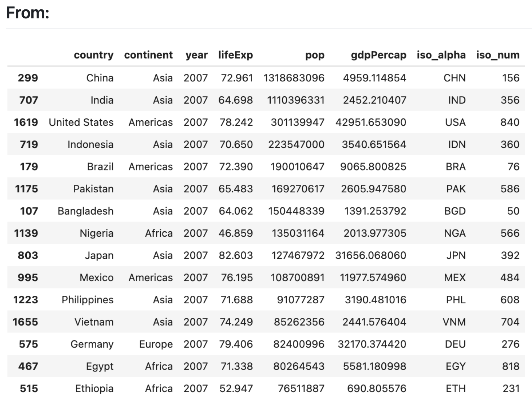Click the country column header

point(94,55)
